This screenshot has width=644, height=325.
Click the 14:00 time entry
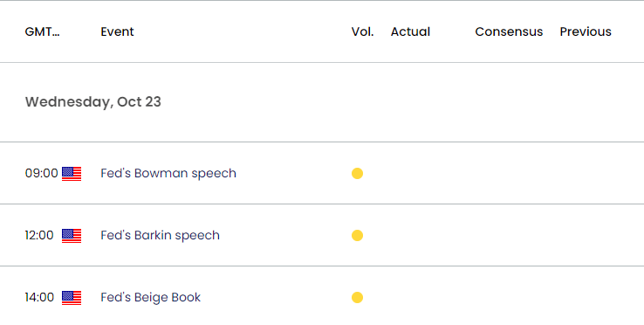click(39, 297)
